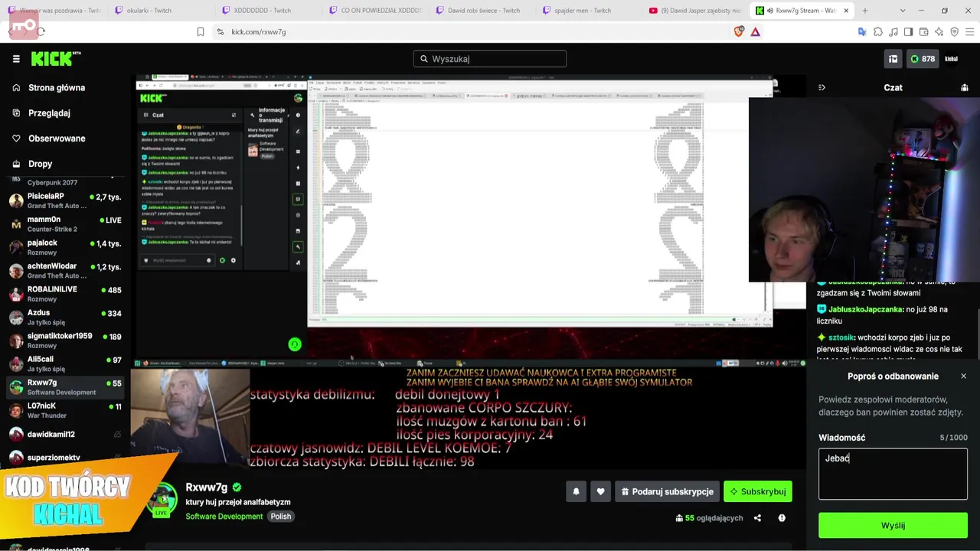Click the KICK logo
The image size is (980, 551).
click(x=56, y=58)
